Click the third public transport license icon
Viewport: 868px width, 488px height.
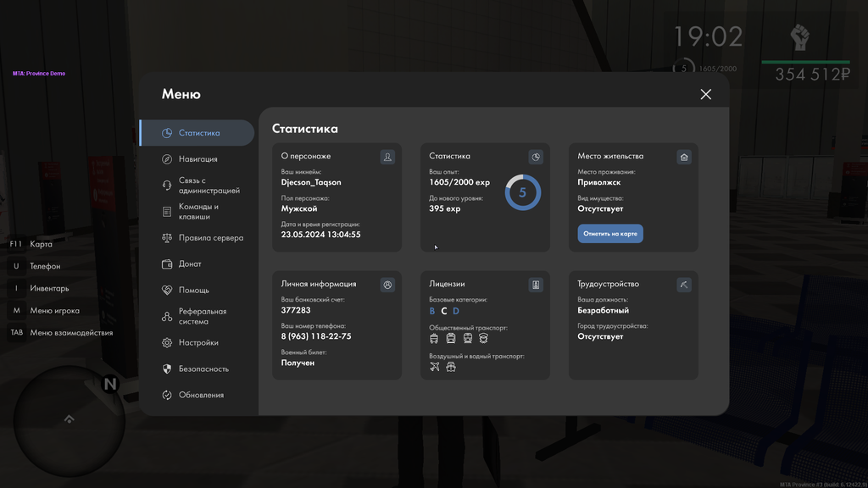[468, 338]
